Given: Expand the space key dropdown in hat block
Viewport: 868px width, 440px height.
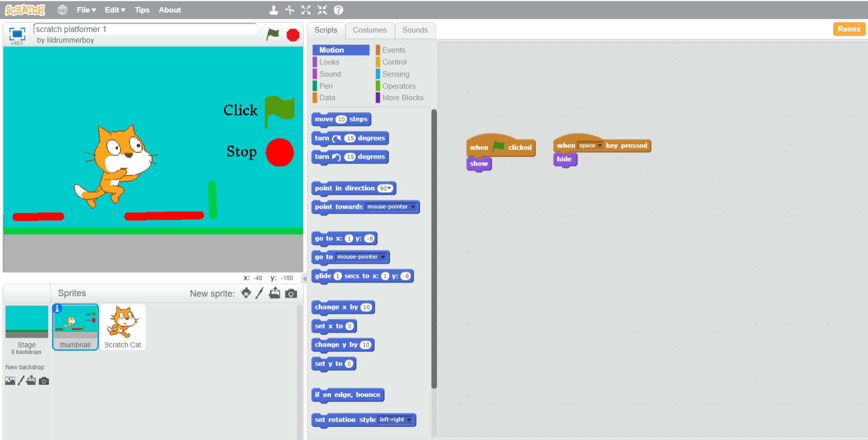Looking at the screenshot, I should [x=599, y=146].
